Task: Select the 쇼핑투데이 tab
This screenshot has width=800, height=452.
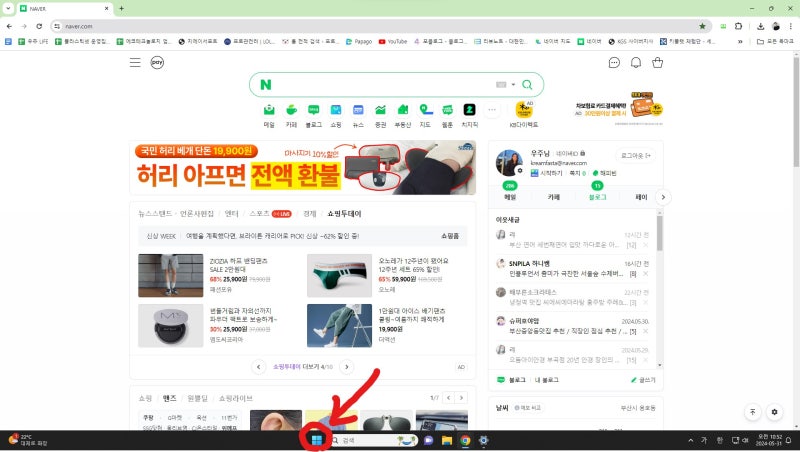Action: (344, 214)
